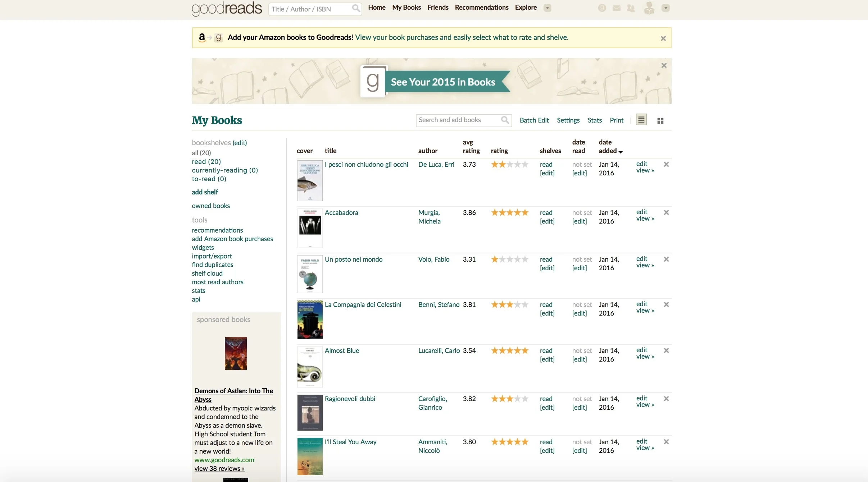Viewport: 868px width, 482px height.
Task: Remove La Compagnia dei Celestini
Action: (x=666, y=304)
